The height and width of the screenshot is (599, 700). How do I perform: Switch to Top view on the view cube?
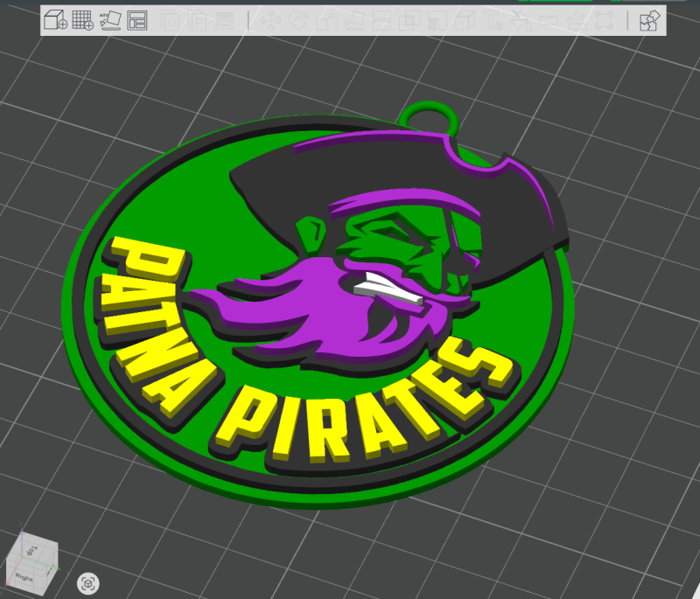coord(33,550)
